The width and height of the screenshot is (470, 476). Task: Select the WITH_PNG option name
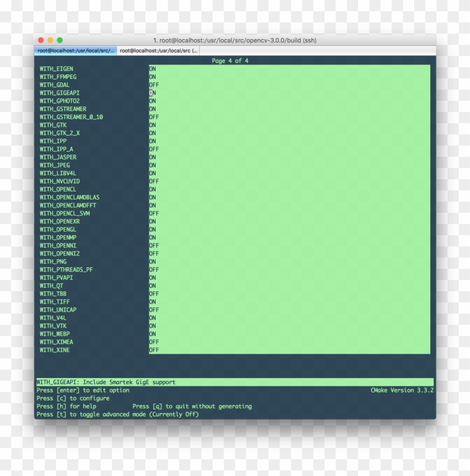(53, 262)
